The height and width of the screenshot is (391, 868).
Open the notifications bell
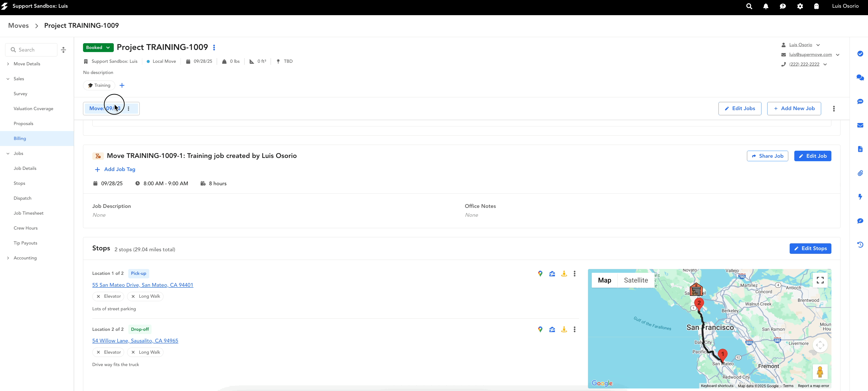pyautogui.click(x=766, y=6)
